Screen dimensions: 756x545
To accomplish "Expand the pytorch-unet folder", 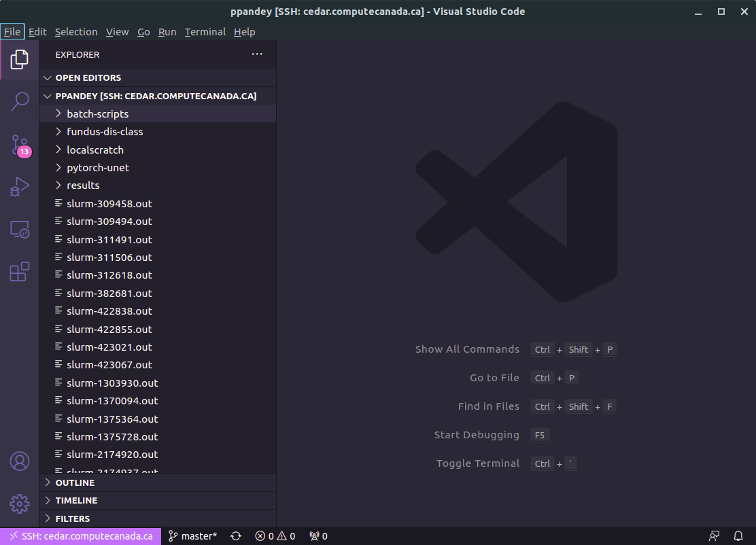I will pyautogui.click(x=97, y=168).
